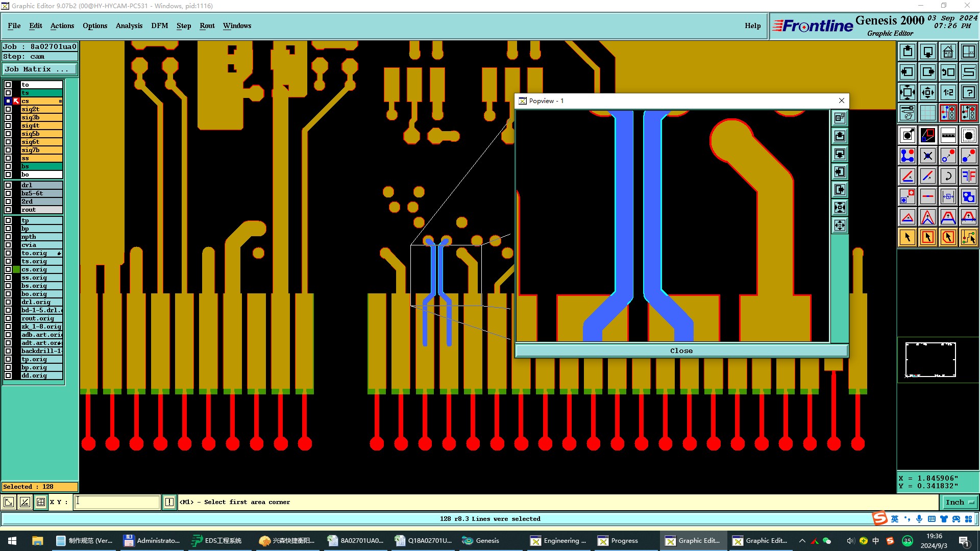Choose the net selection arrow tool
Image resolution: width=980 pixels, height=551 pixels.
click(x=968, y=237)
